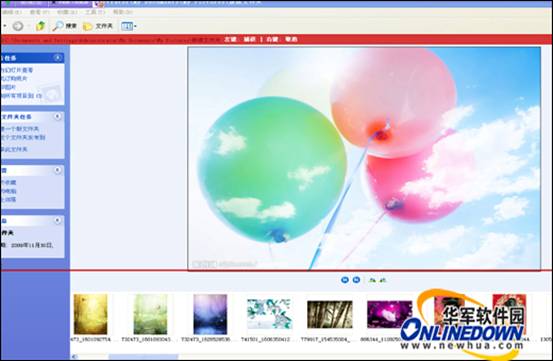The width and height of the screenshot is (553, 361).
Task: Rotate image counterclockwise
Action: (x=383, y=280)
